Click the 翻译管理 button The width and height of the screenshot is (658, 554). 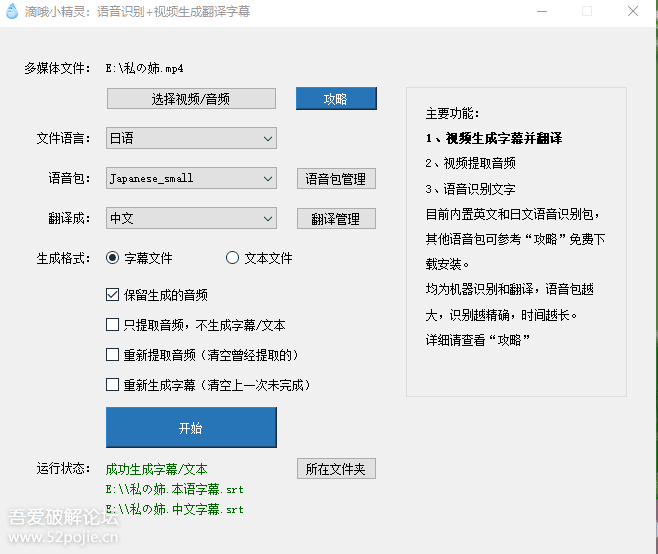pyautogui.click(x=336, y=219)
